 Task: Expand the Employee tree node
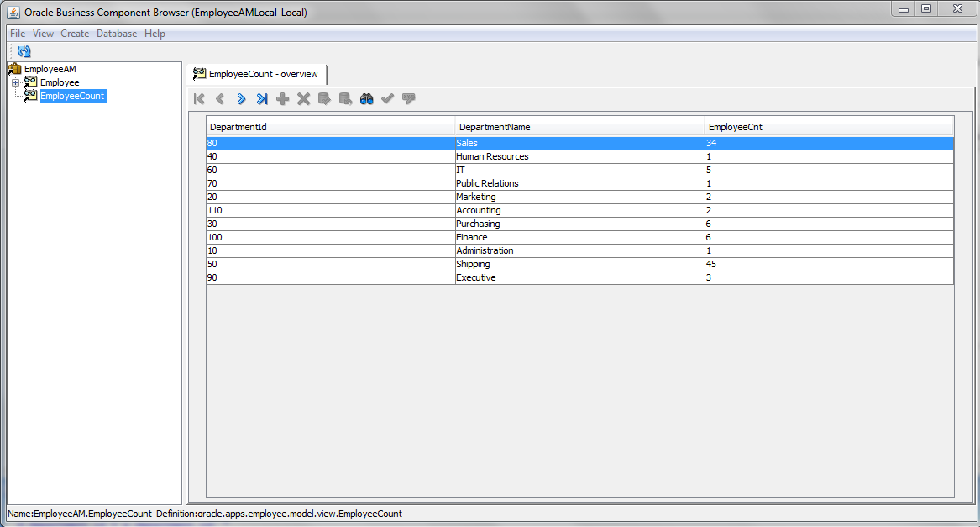[14, 82]
